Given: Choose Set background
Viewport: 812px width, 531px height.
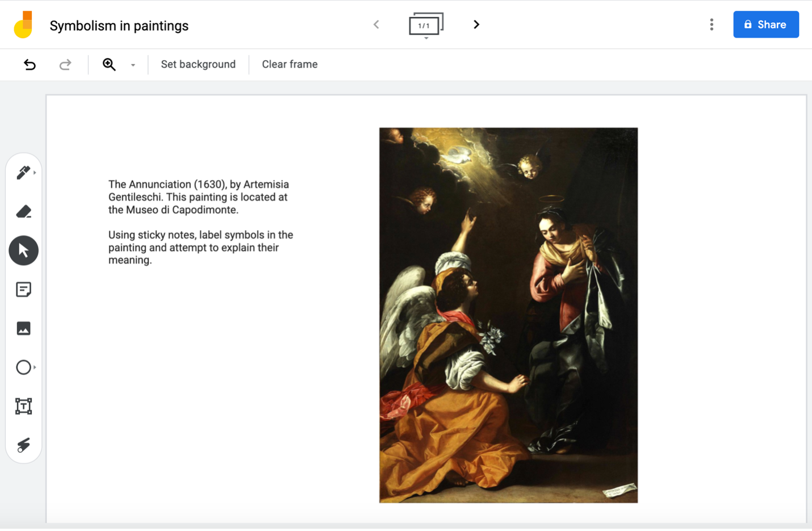Looking at the screenshot, I should pyautogui.click(x=198, y=64).
